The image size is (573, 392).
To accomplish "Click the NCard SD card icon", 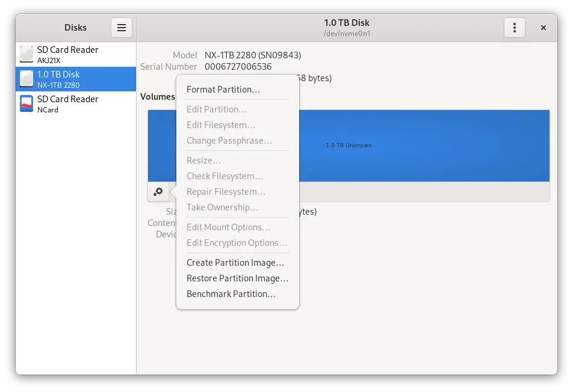I will pos(26,103).
